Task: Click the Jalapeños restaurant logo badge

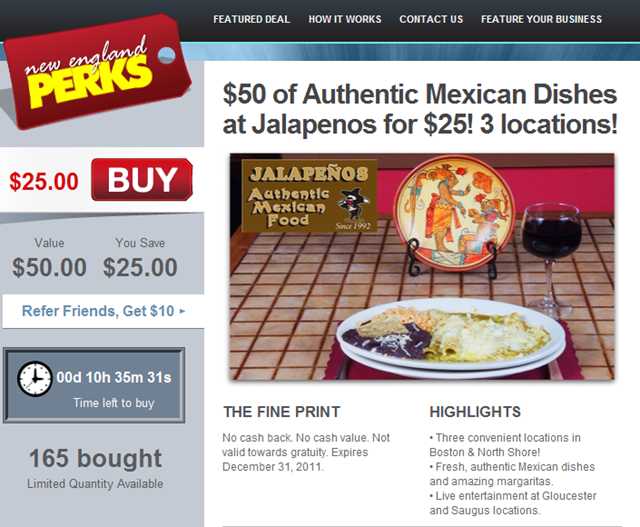Action: tap(309, 196)
